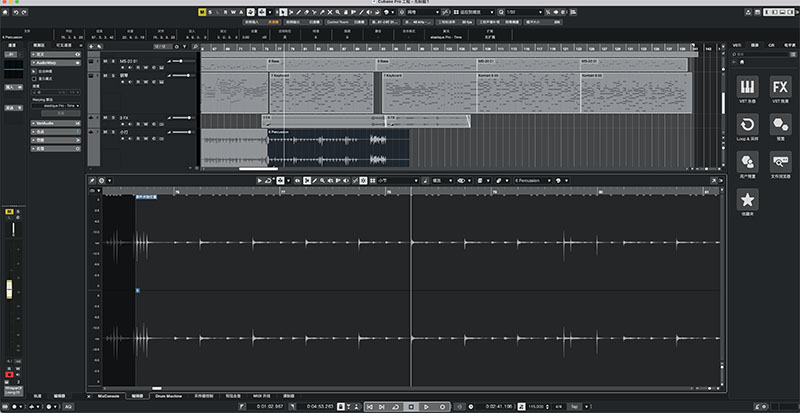
Task: Click the Add Track plus button
Action: (91, 46)
